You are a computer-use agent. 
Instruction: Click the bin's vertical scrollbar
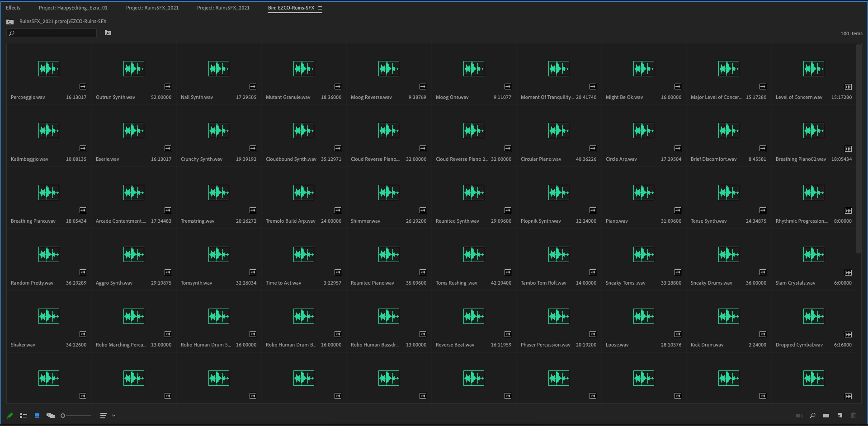point(858,149)
